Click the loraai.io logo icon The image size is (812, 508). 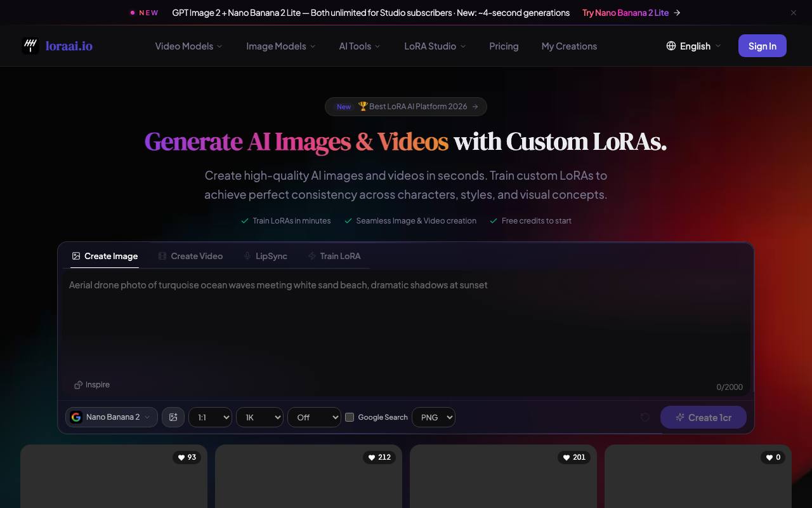pos(30,46)
